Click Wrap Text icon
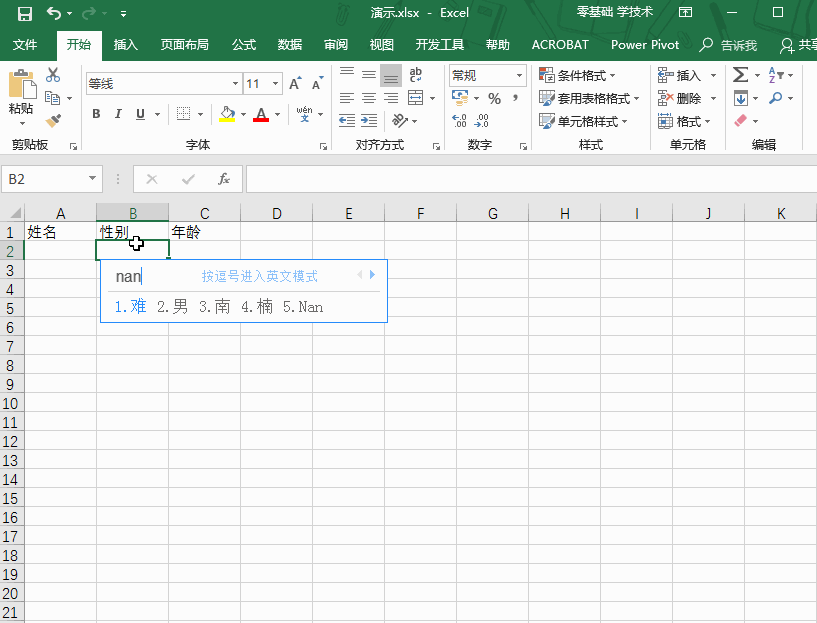The image size is (817, 623). [416, 74]
